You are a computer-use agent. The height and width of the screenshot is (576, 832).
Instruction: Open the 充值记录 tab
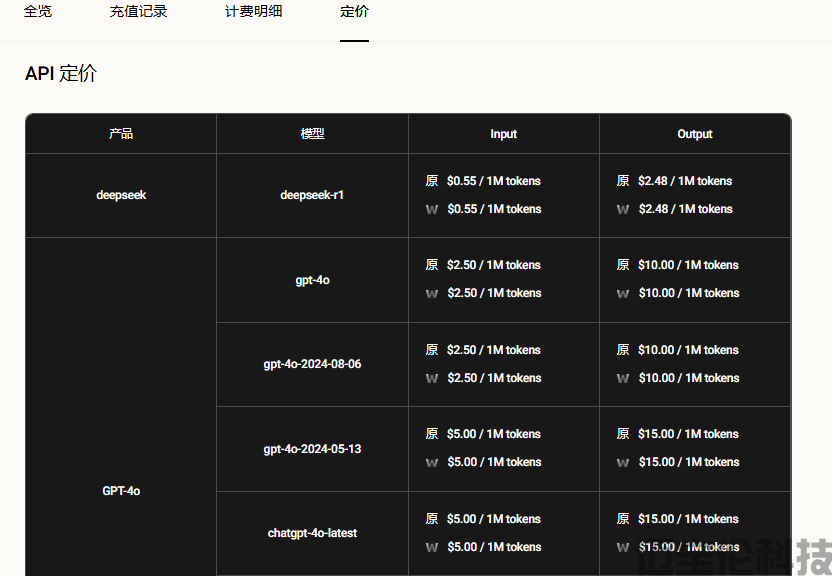click(x=138, y=12)
